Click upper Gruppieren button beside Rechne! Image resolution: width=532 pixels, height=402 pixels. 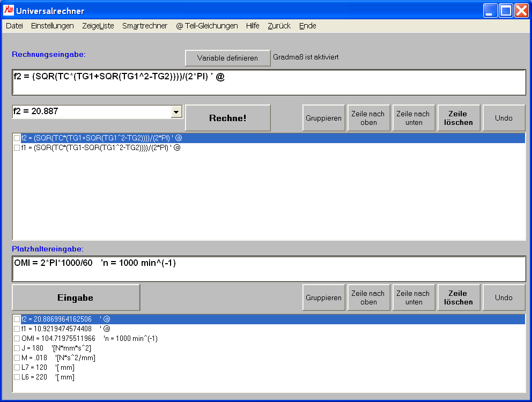(324, 118)
